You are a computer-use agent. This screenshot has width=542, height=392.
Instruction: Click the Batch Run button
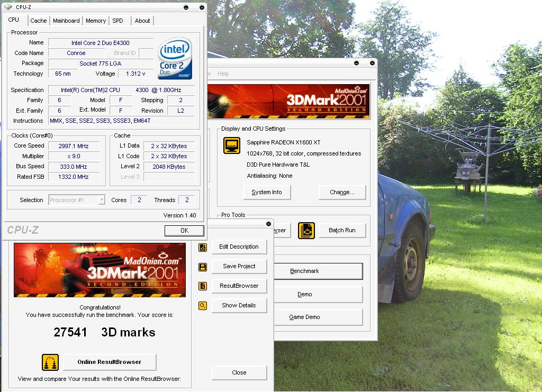coord(342,230)
